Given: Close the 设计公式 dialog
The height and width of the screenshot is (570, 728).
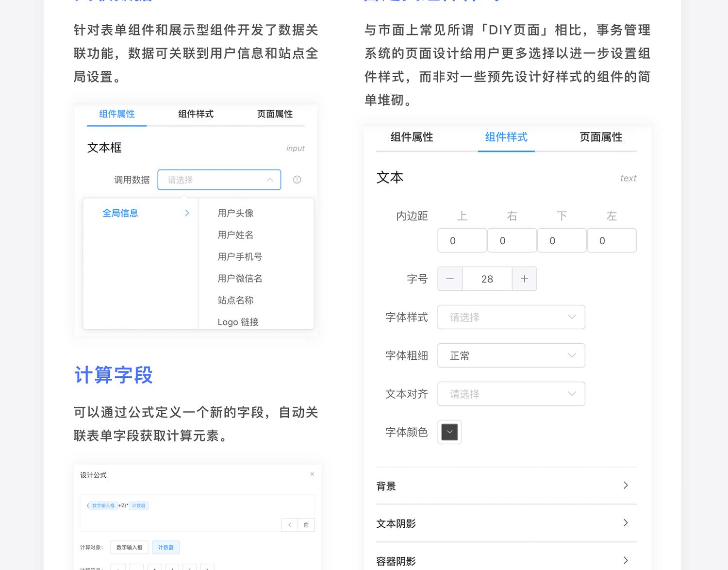Looking at the screenshot, I should coord(312,474).
